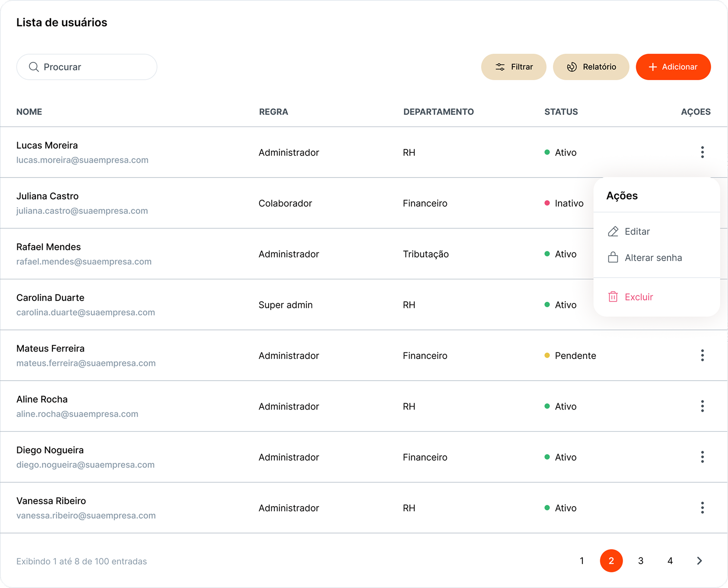Open the next page arrow
Image resolution: width=728 pixels, height=588 pixels.
point(699,561)
